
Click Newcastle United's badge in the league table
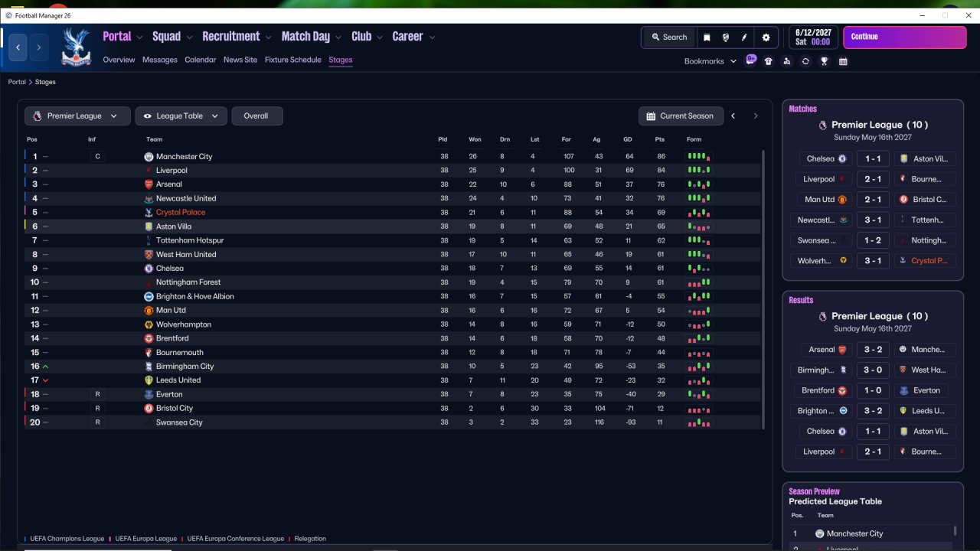149,198
